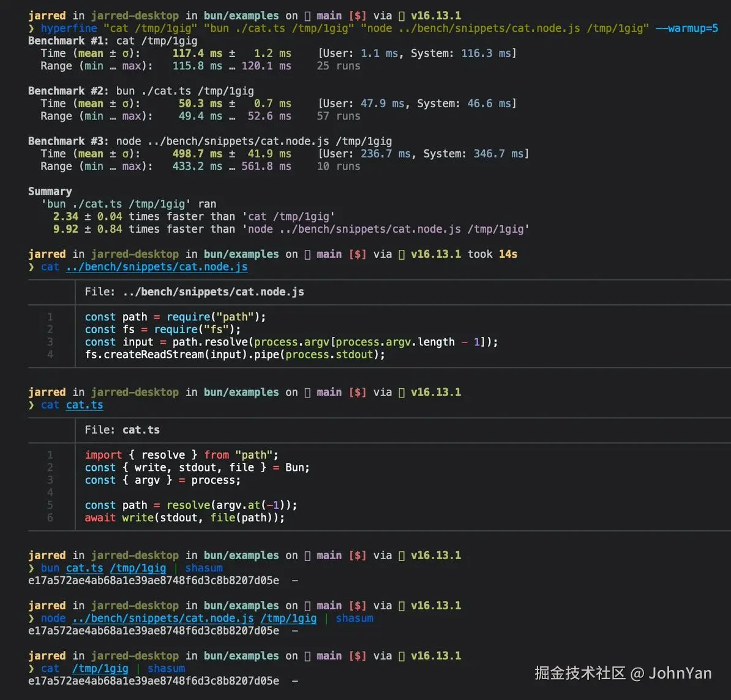Click the 50.3 ms mean time value
Image resolution: width=731 pixels, height=700 pixels.
200,104
